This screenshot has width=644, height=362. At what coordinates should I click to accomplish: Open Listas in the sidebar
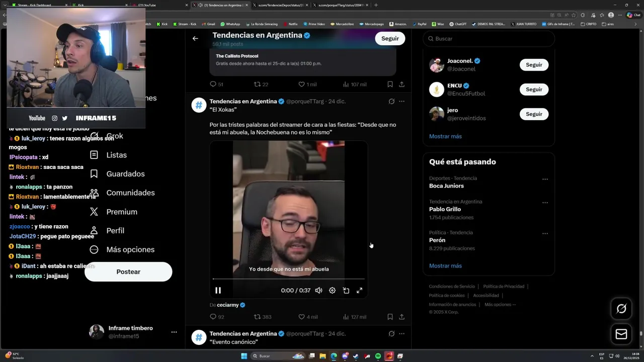point(108,155)
